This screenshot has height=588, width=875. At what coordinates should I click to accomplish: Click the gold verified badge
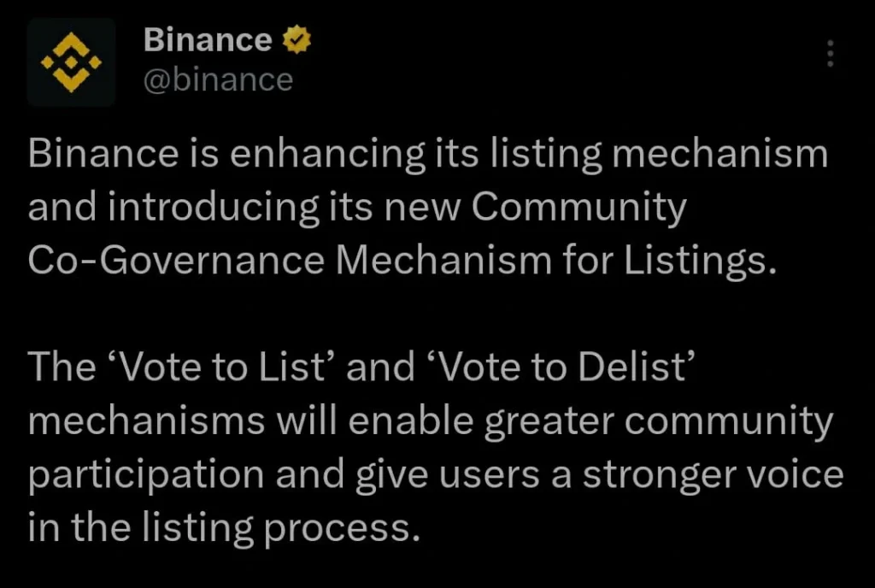[x=297, y=40]
